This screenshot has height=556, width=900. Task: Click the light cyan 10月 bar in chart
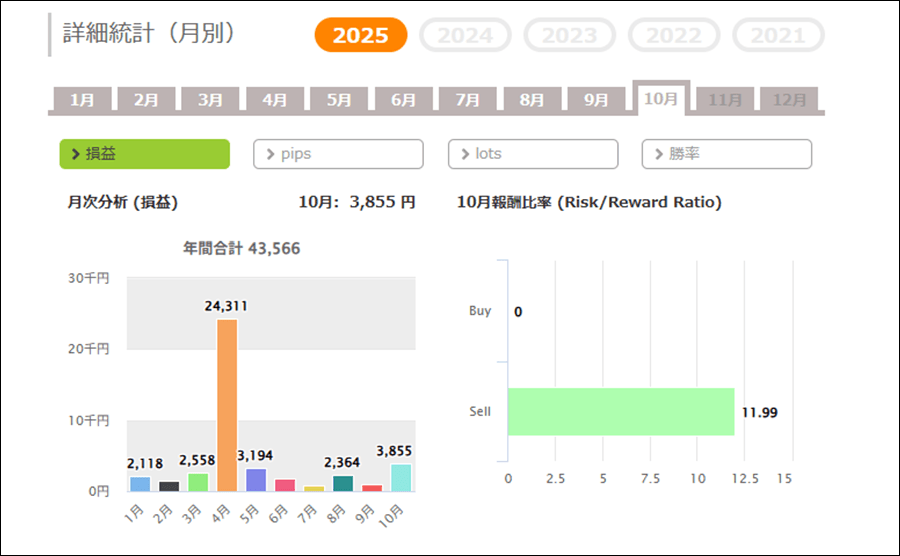click(x=401, y=478)
